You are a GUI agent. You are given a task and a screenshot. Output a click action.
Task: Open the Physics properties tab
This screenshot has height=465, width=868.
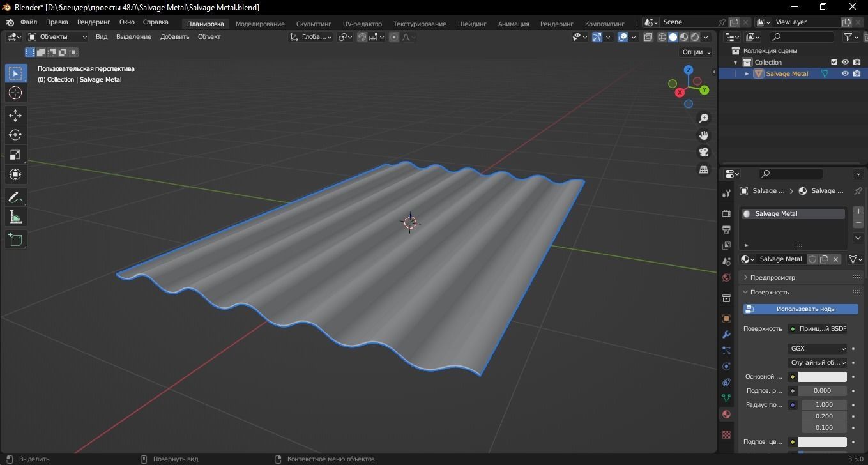pyautogui.click(x=726, y=366)
